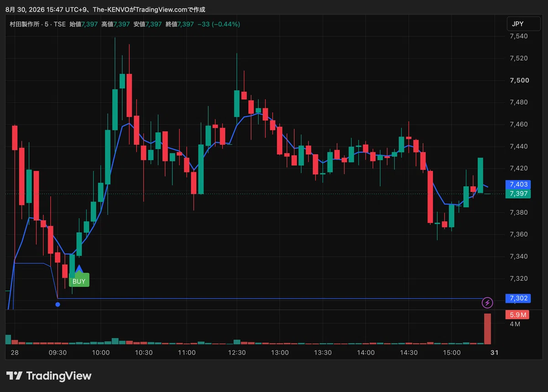Screen dimensions: 548x392
Task: Click the TradingView logo
Action: tap(49, 376)
